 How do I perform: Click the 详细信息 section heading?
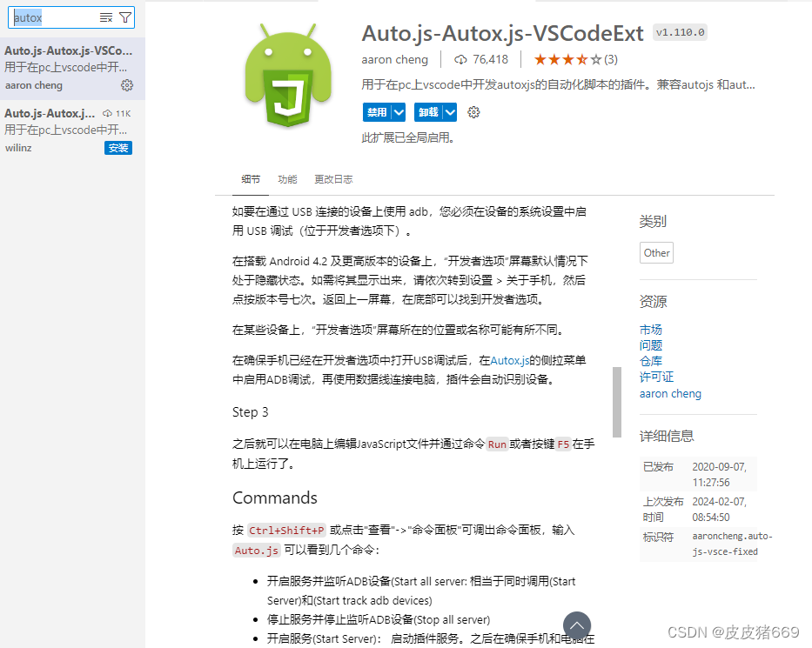667,436
